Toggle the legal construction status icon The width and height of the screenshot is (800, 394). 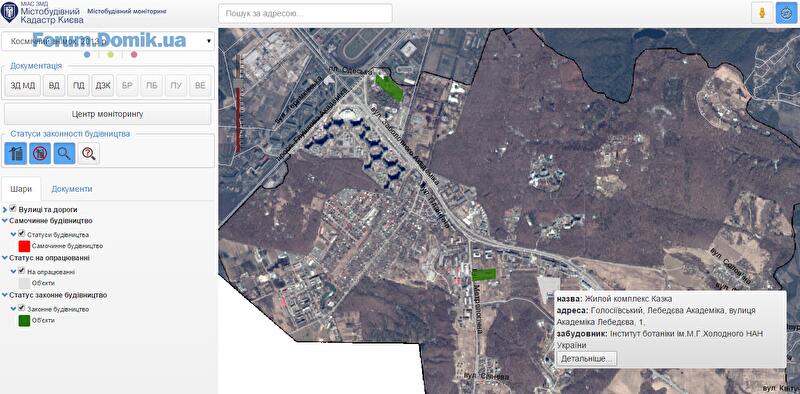(15, 153)
